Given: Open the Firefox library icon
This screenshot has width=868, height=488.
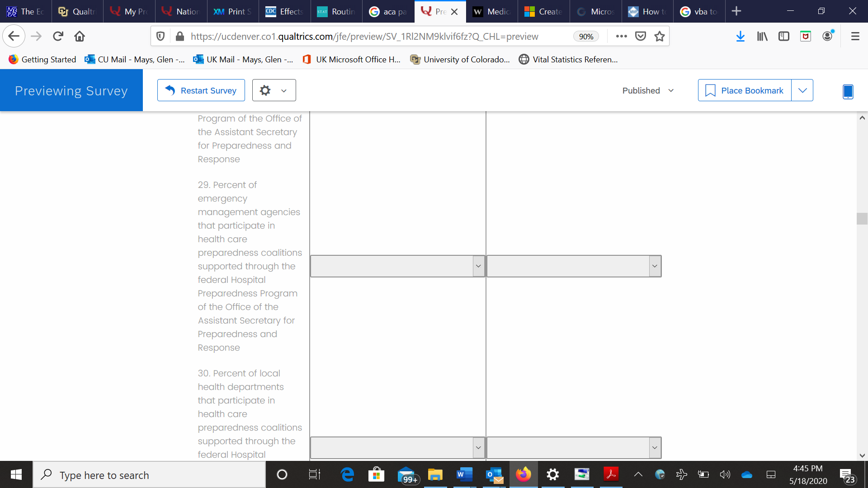Looking at the screenshot, I should 762,37.
